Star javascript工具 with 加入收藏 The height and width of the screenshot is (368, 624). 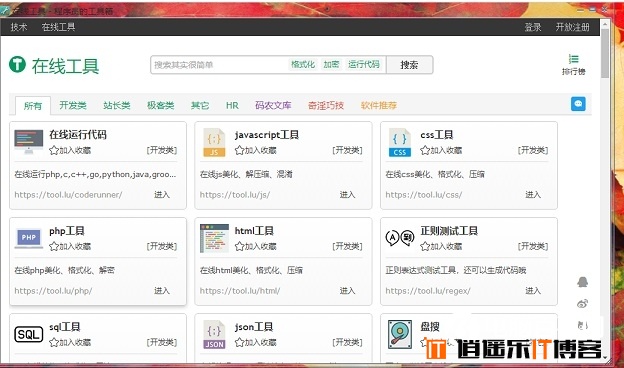coord(255,150)
